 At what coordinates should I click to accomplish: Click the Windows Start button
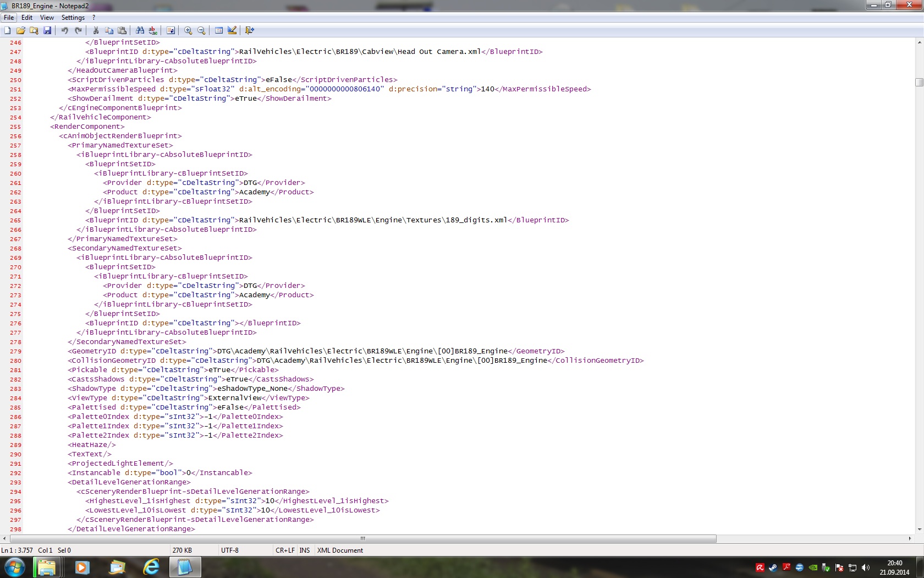[15, 567]
